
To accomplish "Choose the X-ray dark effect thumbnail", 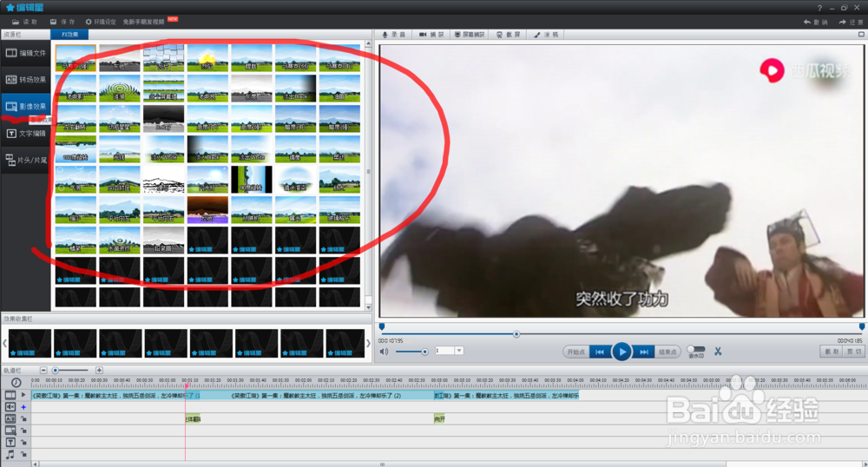I will 163,118.
